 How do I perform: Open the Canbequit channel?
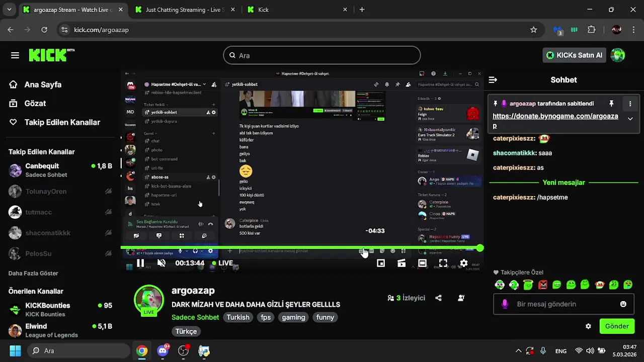pos(60,170)
